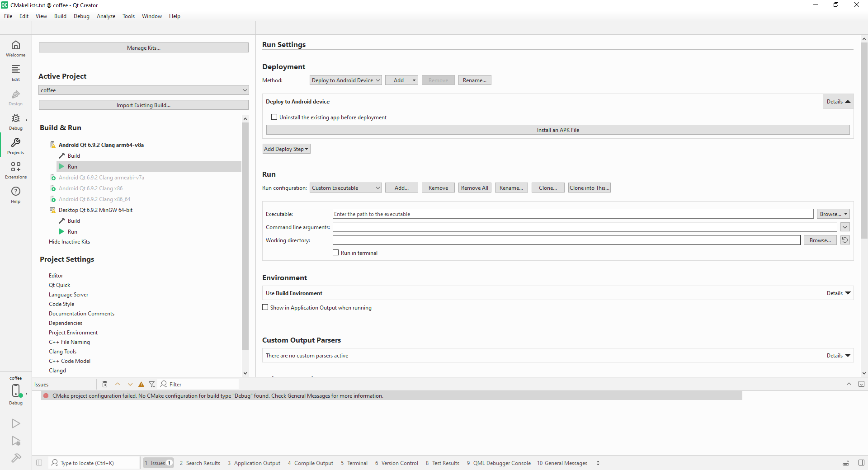
Task: Start debugging with the Debug Run button
Action: [16, 441]
